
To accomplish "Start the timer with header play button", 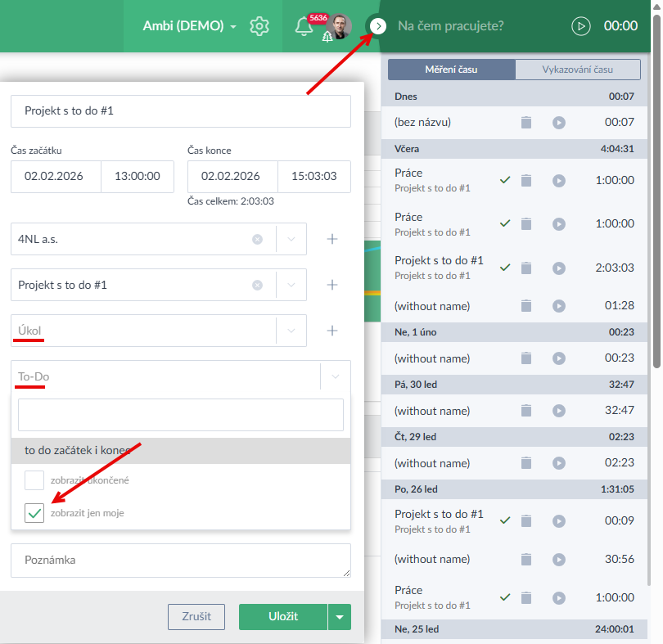I will click(580, 26).
